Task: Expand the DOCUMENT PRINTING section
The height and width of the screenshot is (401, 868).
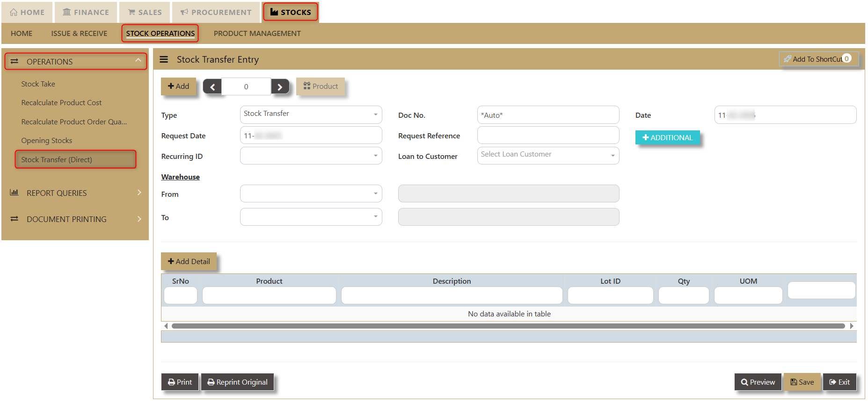Action: 75,219
